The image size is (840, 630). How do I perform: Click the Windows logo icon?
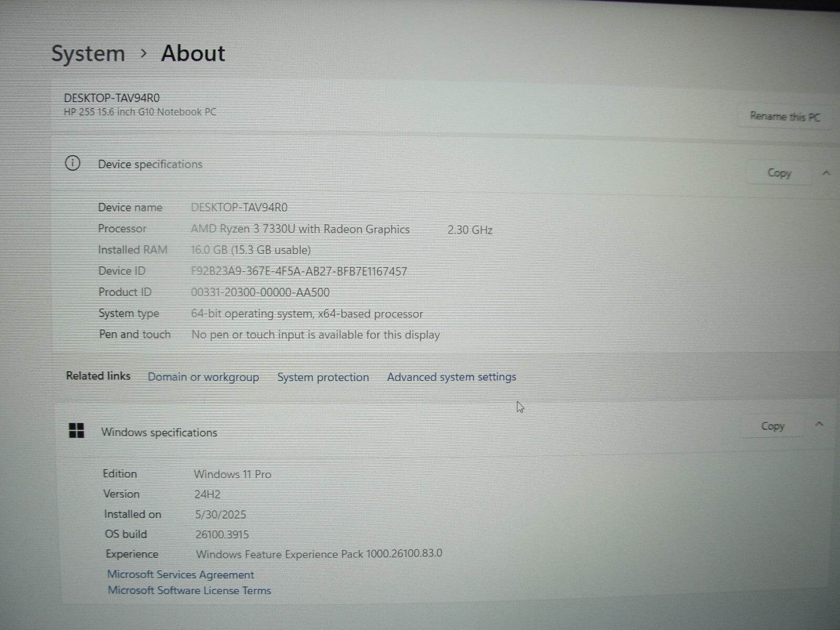click(x=77, y=431)
